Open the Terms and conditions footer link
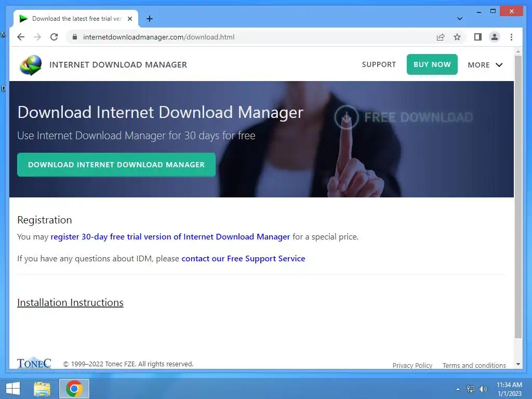The height and width of the screenshot is (399, 532). pos(474,365)
